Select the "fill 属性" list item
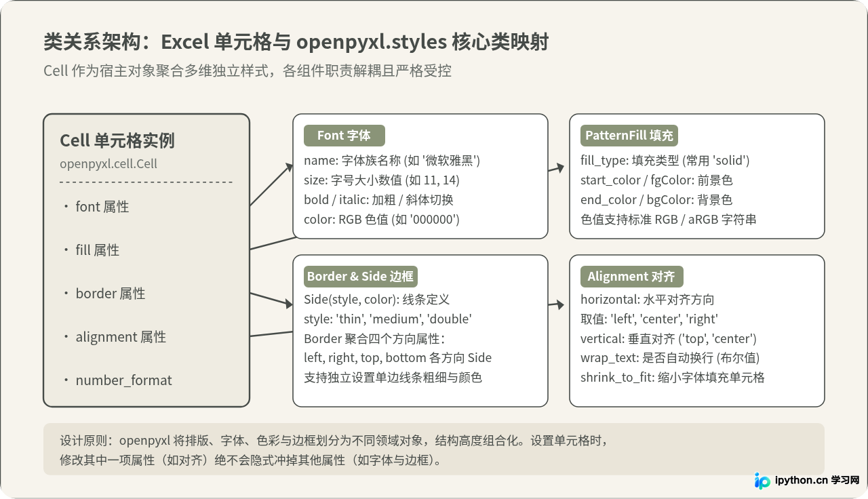Viewport: 868px width, 499px height. tap(97, 250)
